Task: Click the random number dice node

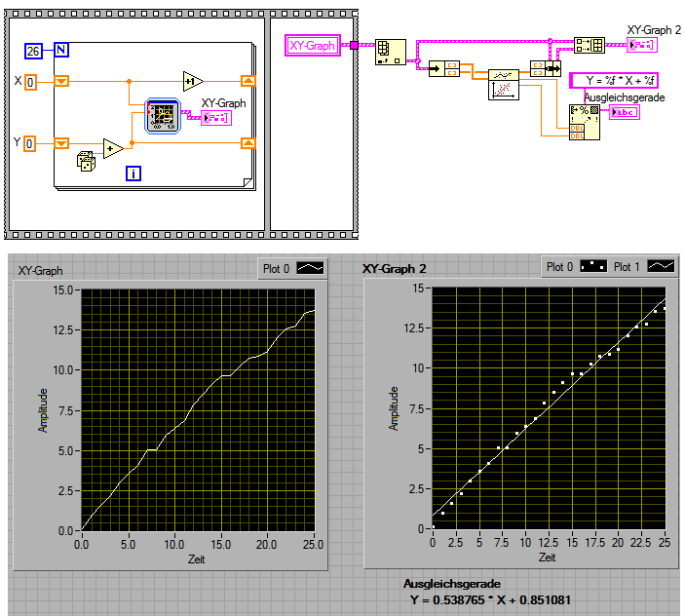Action: pyautogui.click(x=86, y=161)
